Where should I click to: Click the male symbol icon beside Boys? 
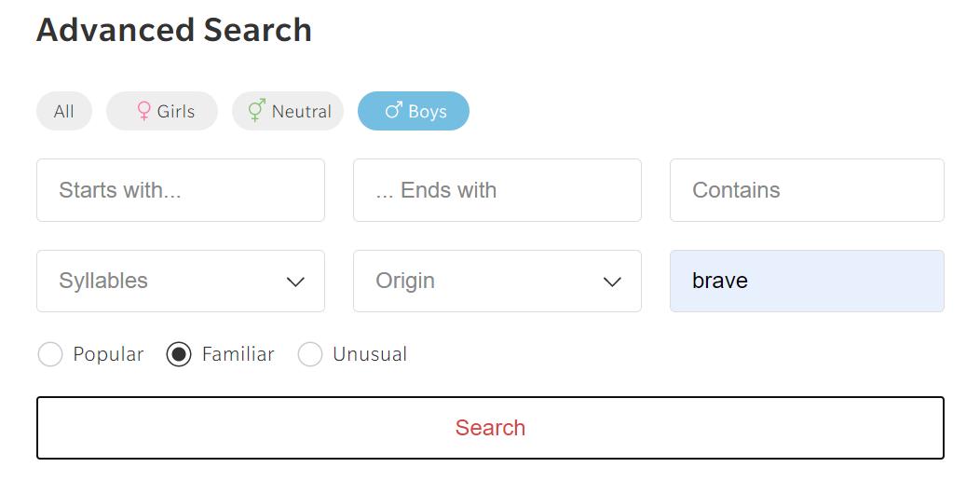pyautogui.click(x=393, y=111)
